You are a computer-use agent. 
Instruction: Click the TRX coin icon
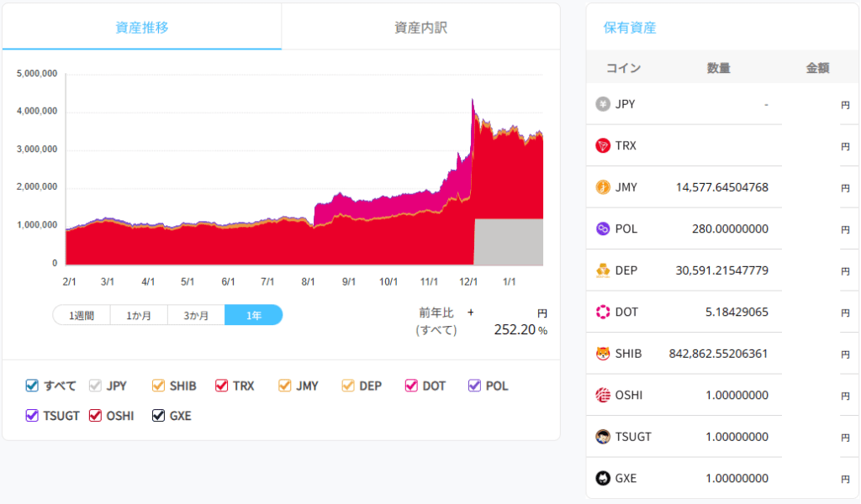(x=603, y=146)
